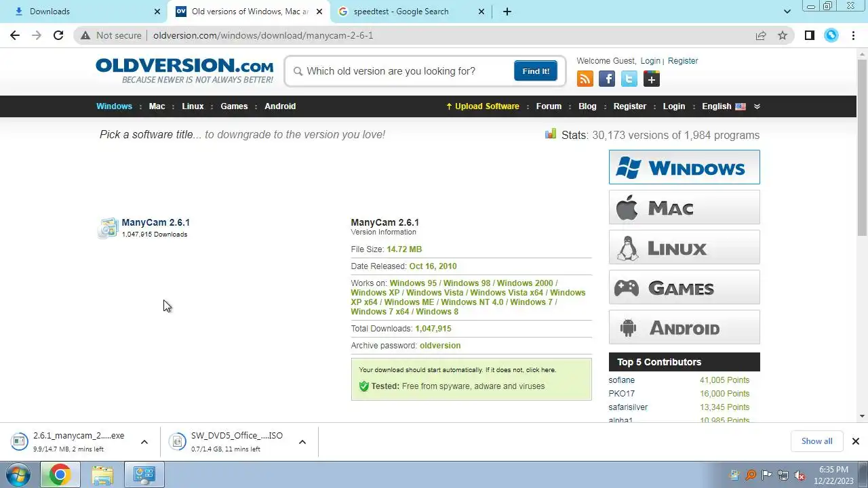Click the address bar URL
This screenshot has width=868, height=488.
263,35
